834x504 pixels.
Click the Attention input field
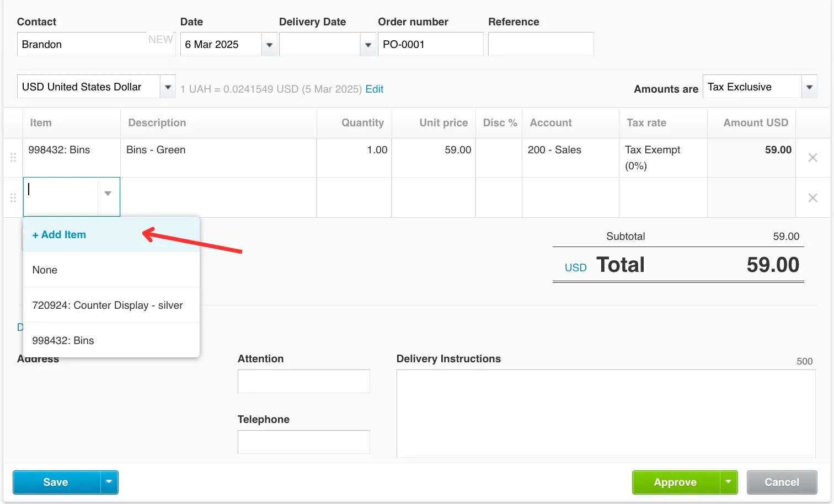coord(303,381)
